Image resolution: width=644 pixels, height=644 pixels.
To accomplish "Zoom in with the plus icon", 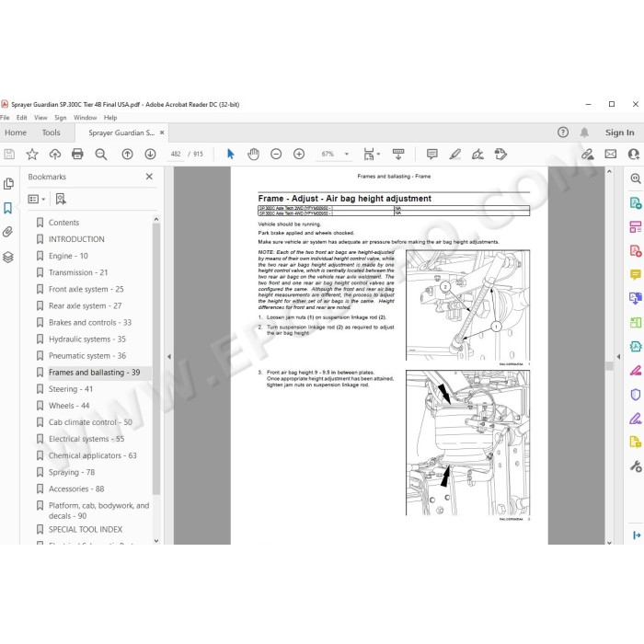I will 299,154.
